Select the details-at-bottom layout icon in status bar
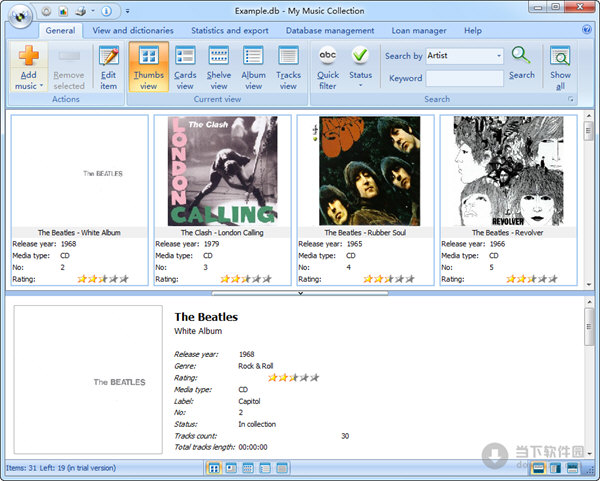Image resolution: width=600 pixels, height=481 pixels. [539, 468]
